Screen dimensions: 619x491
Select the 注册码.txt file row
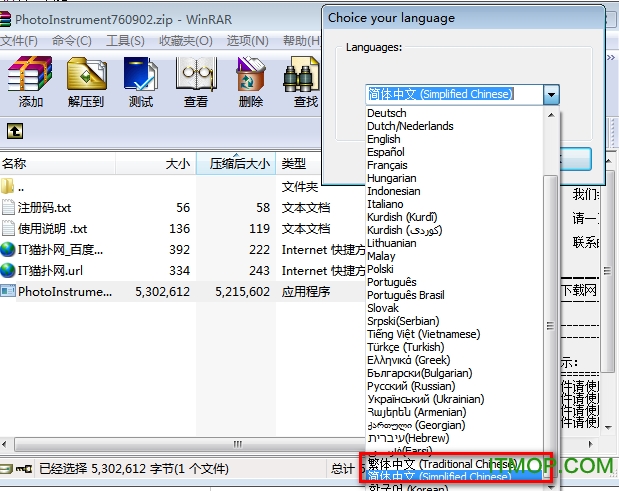[45, 208]
